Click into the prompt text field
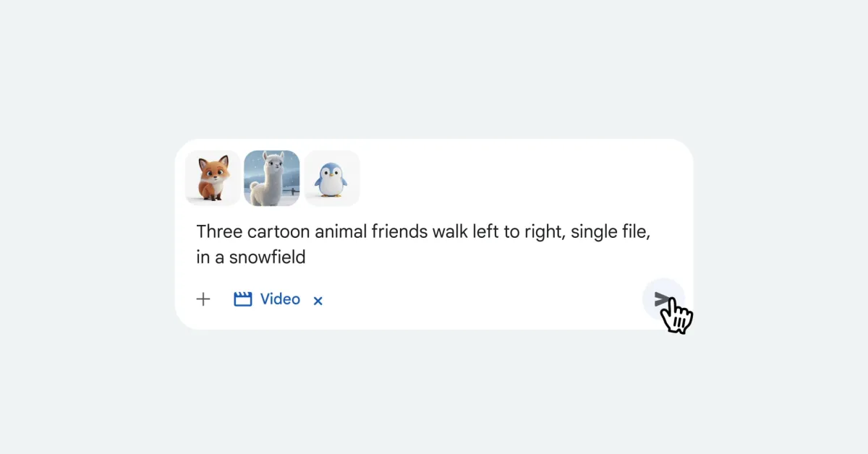The height and width of the screenshot is (454, 868). 427,244
